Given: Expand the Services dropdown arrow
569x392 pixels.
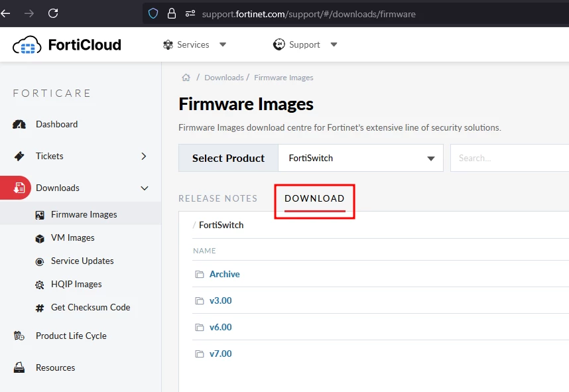Looking at the screenshot, I should point(223,44).
